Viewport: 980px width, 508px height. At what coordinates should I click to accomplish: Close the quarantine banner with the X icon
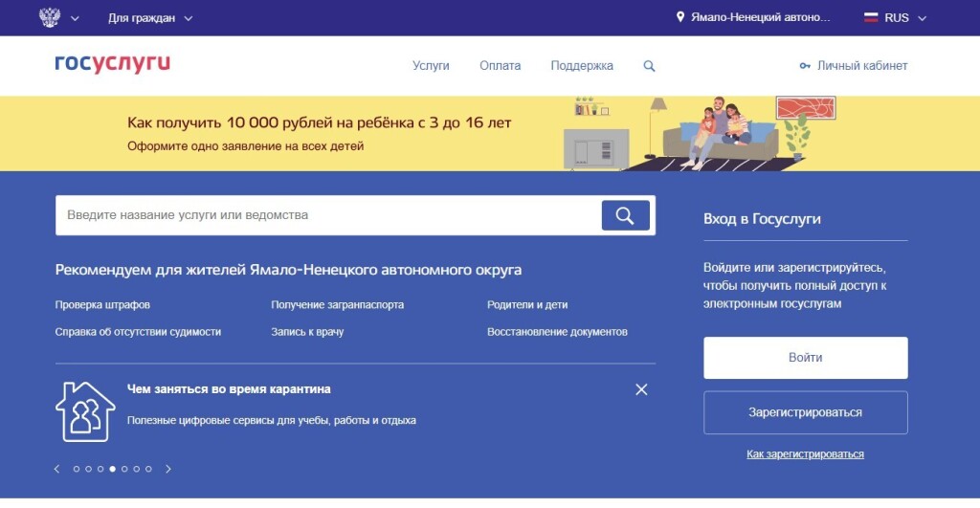641,389
